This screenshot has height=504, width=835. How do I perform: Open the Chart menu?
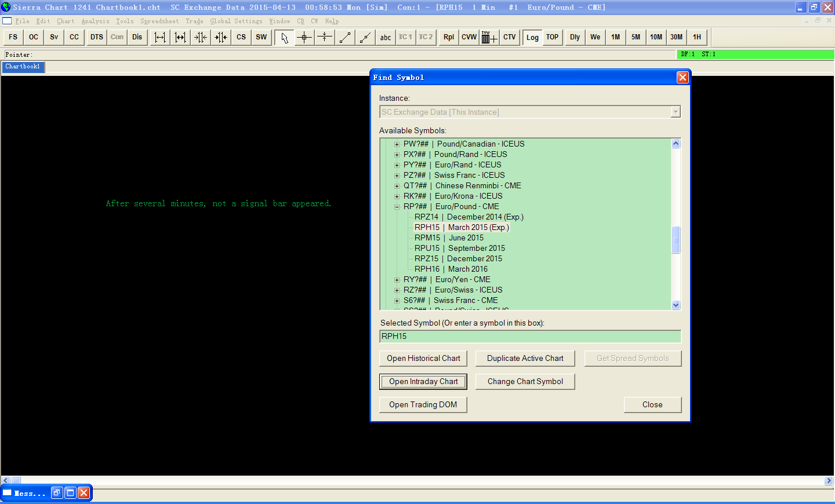pyautogui.click(x=66, y=21)
